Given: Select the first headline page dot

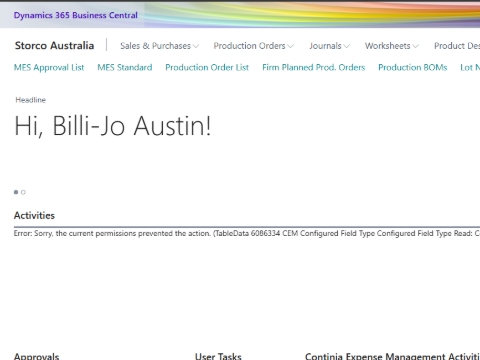Looking at the screenshot, I should [16, 192].
